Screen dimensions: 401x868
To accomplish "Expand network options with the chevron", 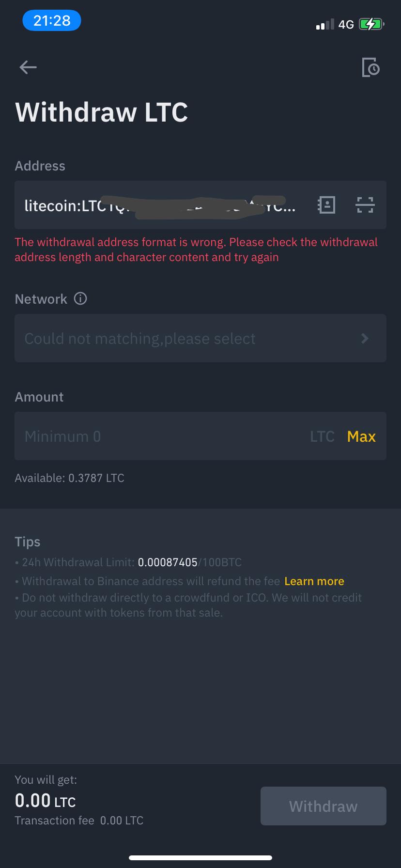I will [365, 338].
